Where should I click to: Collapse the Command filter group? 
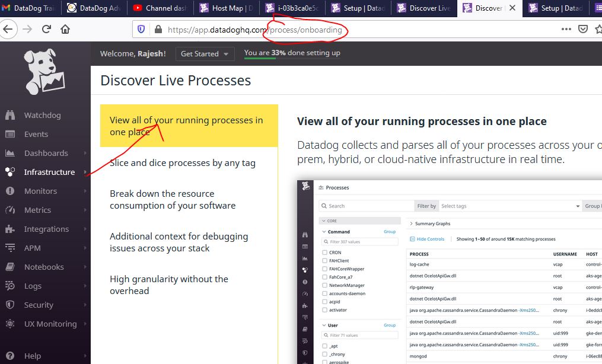[x=324, y=232]
